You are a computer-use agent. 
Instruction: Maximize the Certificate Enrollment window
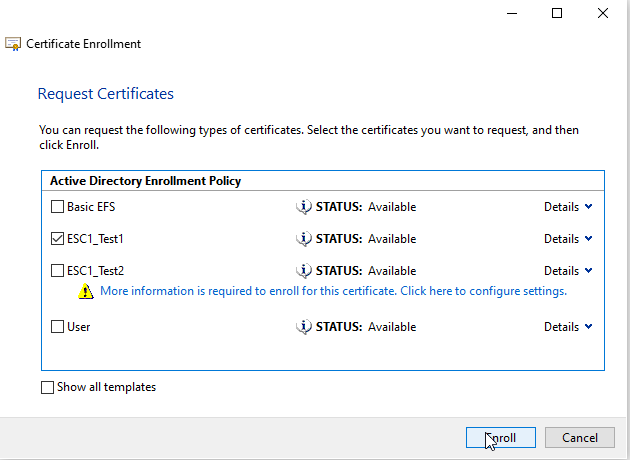tap(557, 13)
